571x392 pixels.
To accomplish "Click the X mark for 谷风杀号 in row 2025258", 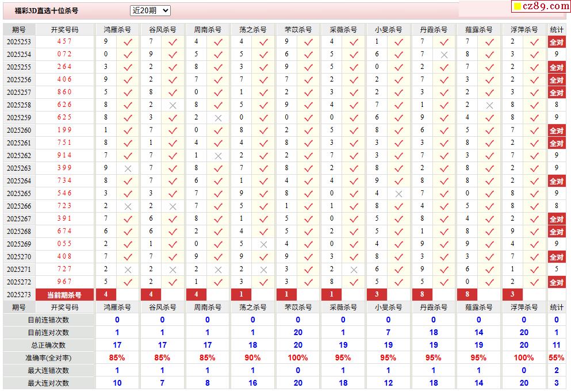I will point(173,105).
